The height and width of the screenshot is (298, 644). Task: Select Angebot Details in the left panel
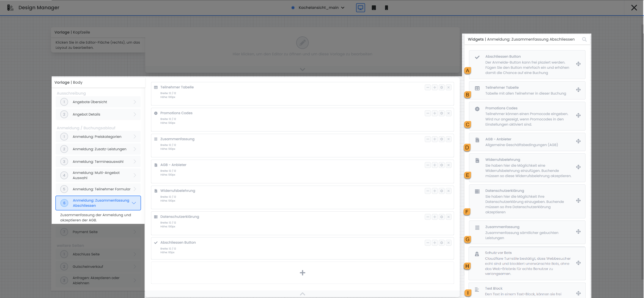point(98,114)
